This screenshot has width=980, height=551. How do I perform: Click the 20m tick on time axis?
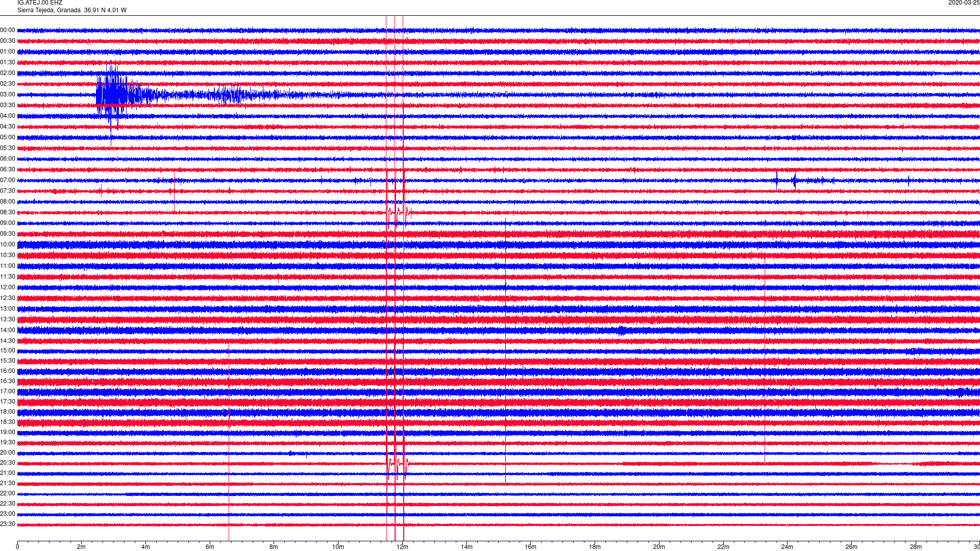pyautogui.click(x=659, y=547)
